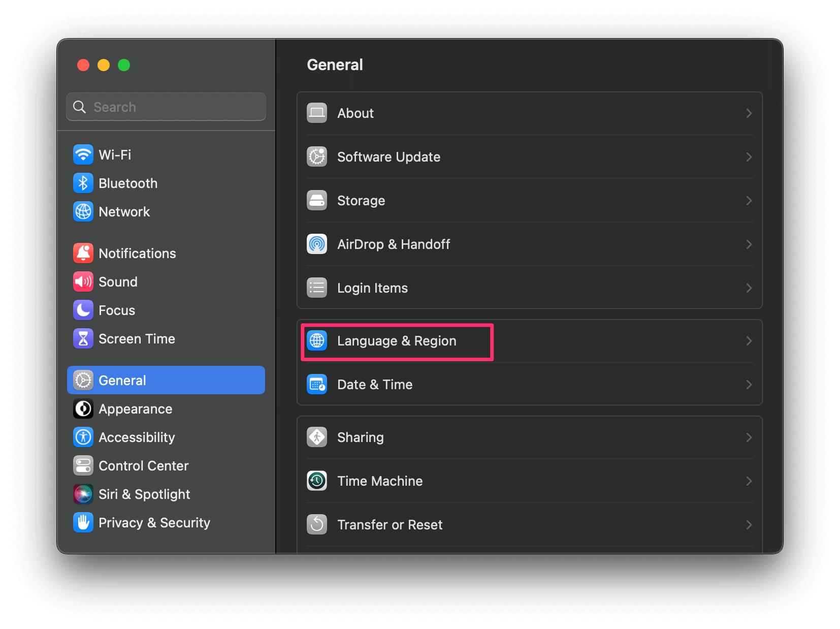This screenshot has width=840, height=629.
Task: Open Time Machine via its chevron
Action: (749, 481)
